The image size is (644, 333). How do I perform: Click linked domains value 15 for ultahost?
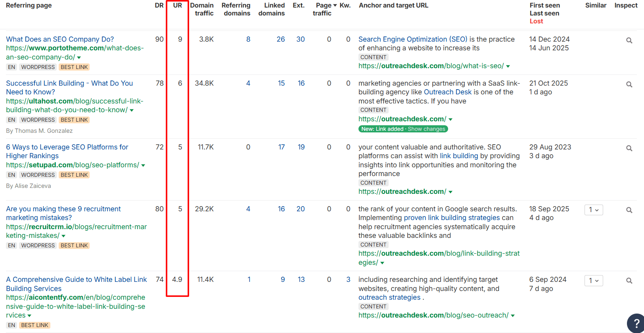pos(281,83)
